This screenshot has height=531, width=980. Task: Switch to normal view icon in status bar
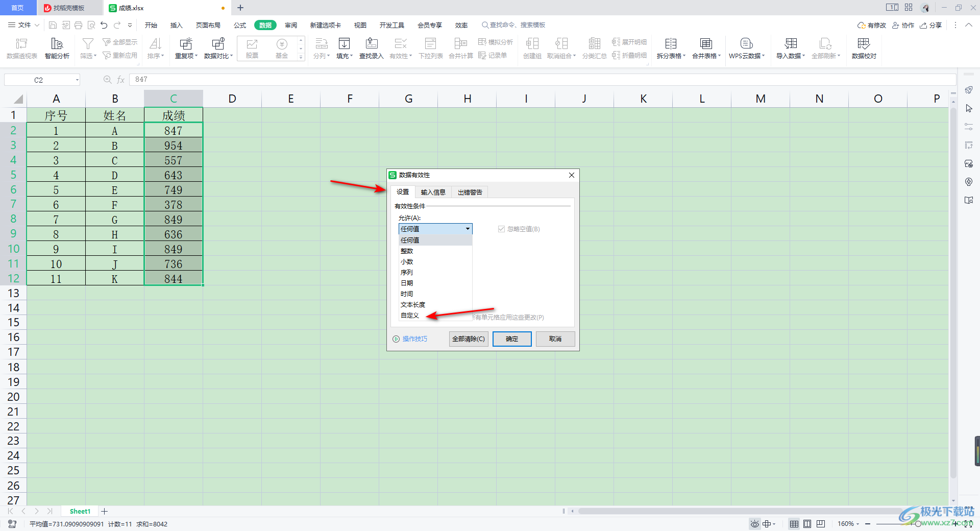(794, 524)
